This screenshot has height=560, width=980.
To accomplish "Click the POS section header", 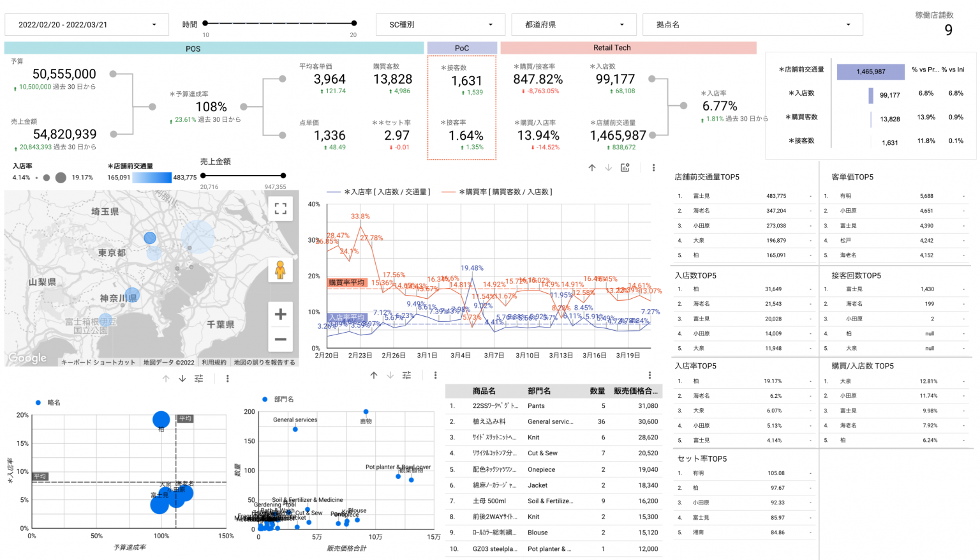I will click(x=214, y=48).
